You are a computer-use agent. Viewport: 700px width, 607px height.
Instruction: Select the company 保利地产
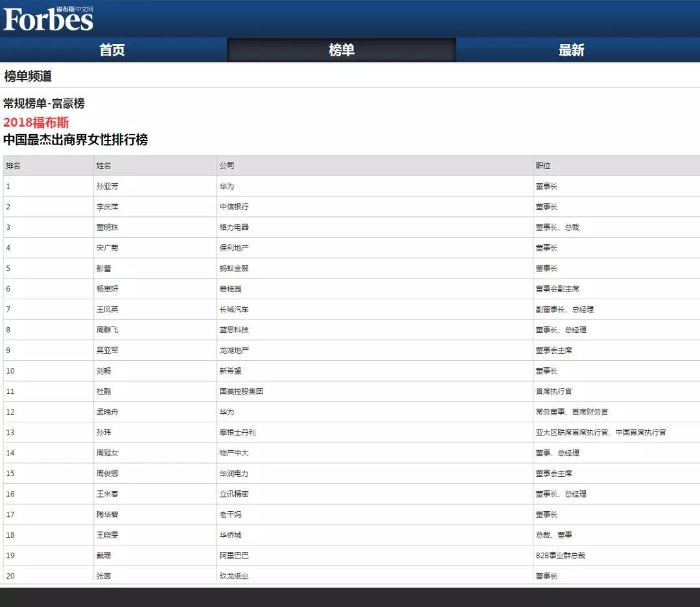point(234,247)
